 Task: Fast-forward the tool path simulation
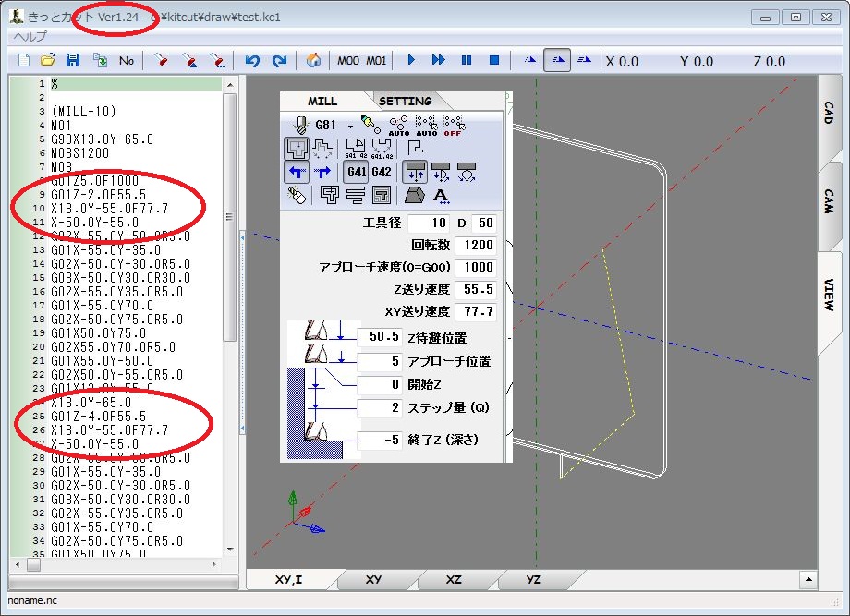439,60
